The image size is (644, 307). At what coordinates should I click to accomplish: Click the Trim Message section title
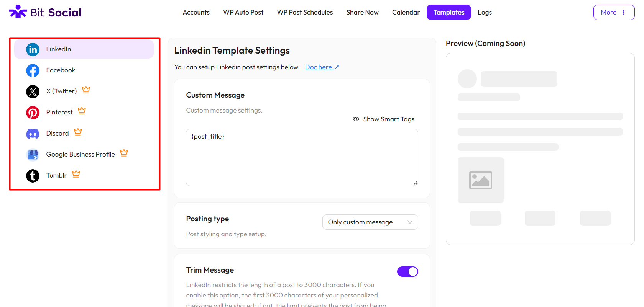tap(210, 270)
